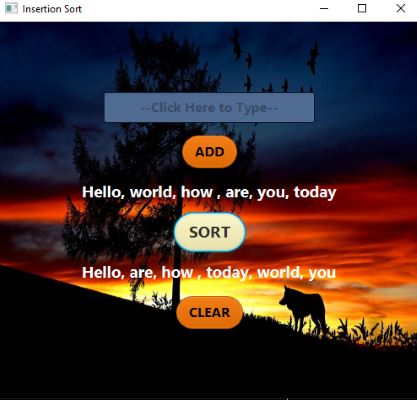
Task: Click the CLEAR button
Action: click(210, 312)
